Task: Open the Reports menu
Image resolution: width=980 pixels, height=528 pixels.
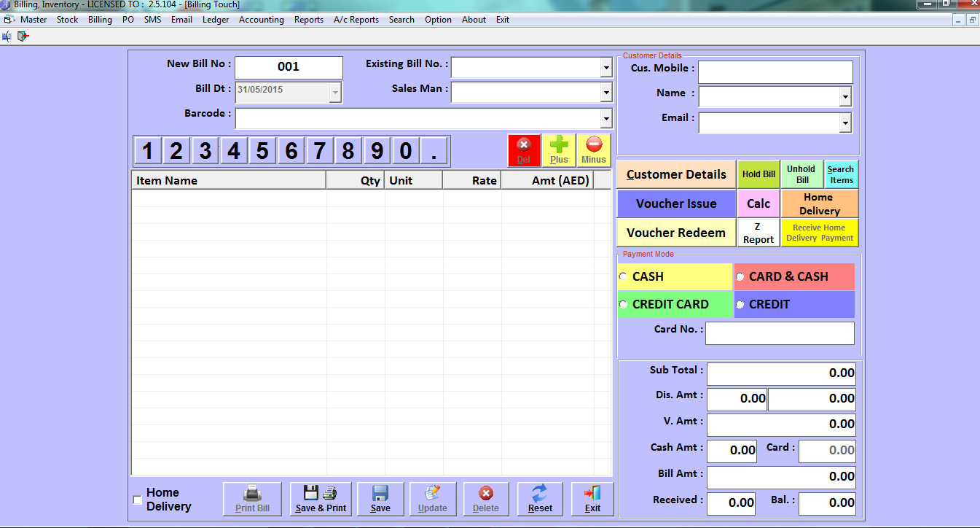Action: pos(309,20)
